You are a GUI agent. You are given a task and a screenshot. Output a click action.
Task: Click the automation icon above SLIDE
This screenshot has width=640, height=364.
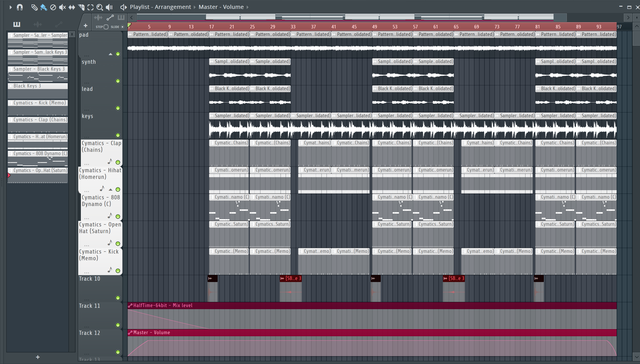click(x=110, y=18)
